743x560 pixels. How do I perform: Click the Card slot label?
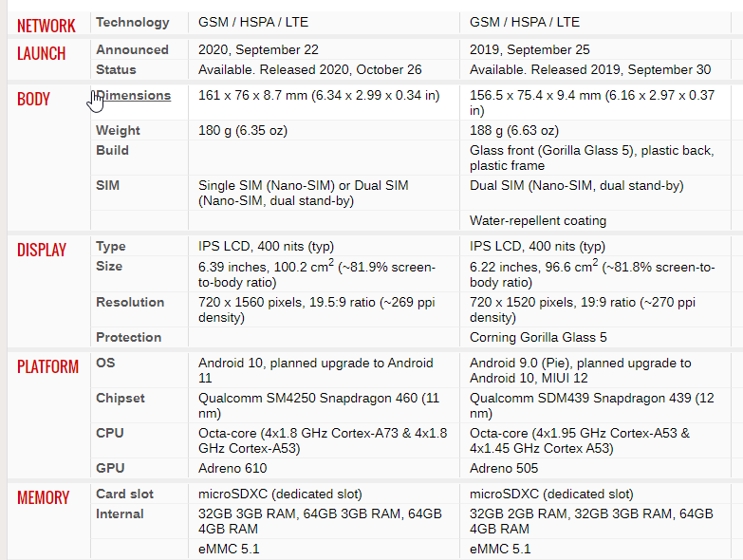(124, 495)
